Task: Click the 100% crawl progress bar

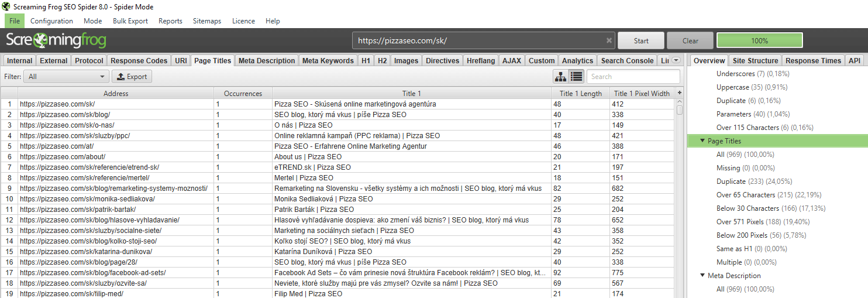Action: coord(759,40)
